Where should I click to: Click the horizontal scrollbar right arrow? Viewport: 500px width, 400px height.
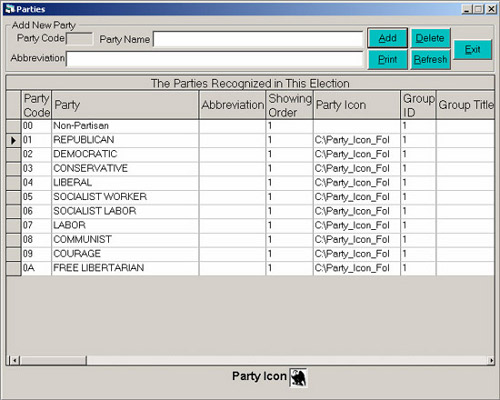pyautogui.click(x=491, y=360)
